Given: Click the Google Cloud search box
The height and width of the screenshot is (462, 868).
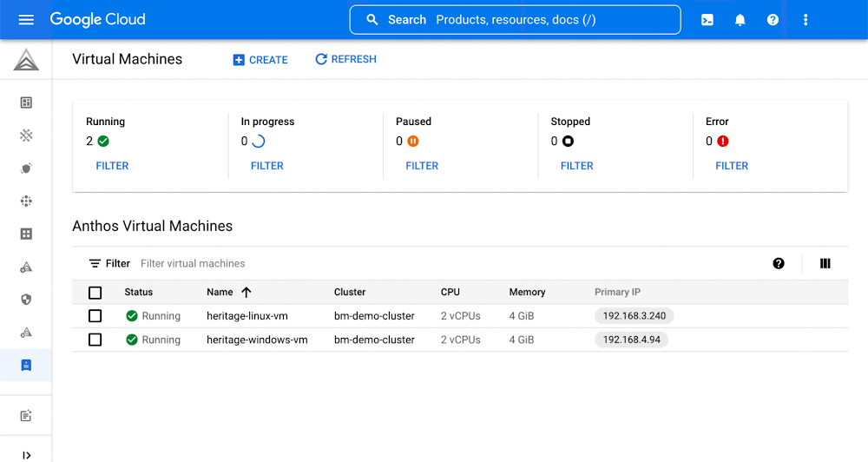Looking at the screenshot, I should (x=515, y=20).
